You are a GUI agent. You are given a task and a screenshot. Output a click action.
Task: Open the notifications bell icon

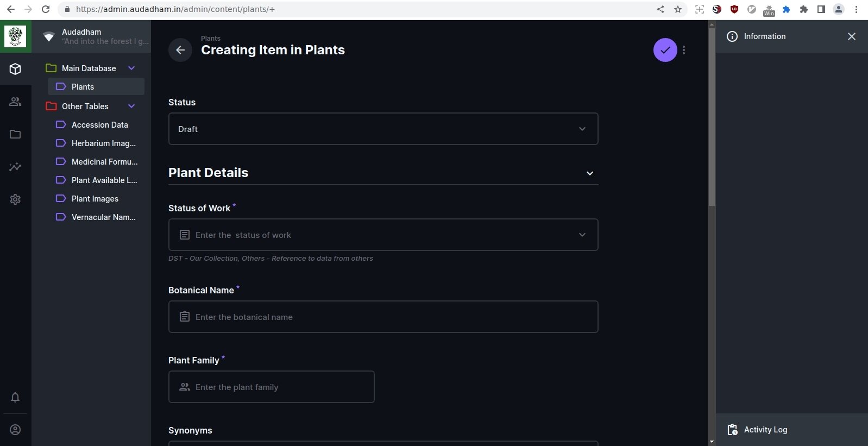point(15,397)
